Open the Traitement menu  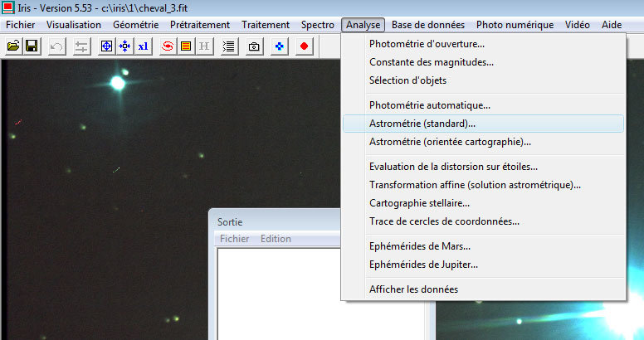coord(266,25)
